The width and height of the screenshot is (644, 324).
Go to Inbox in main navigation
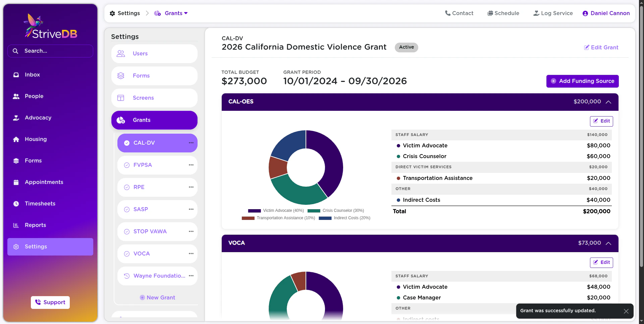click(50, 75)
